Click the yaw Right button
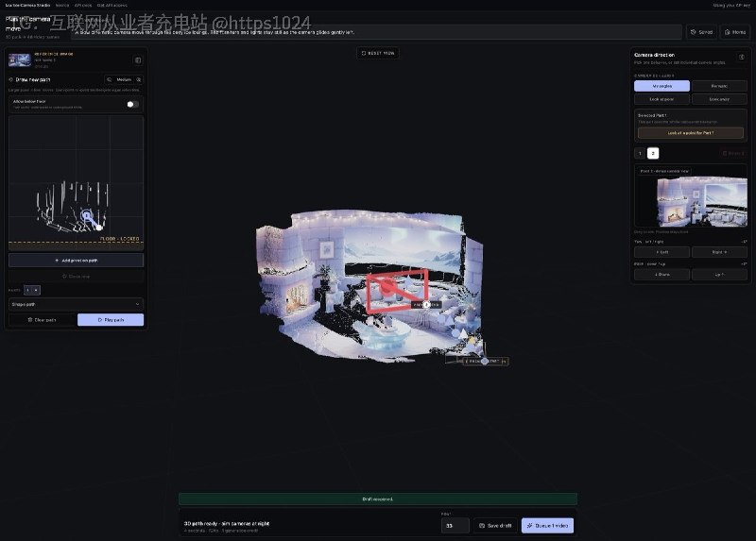 point(719,252)
